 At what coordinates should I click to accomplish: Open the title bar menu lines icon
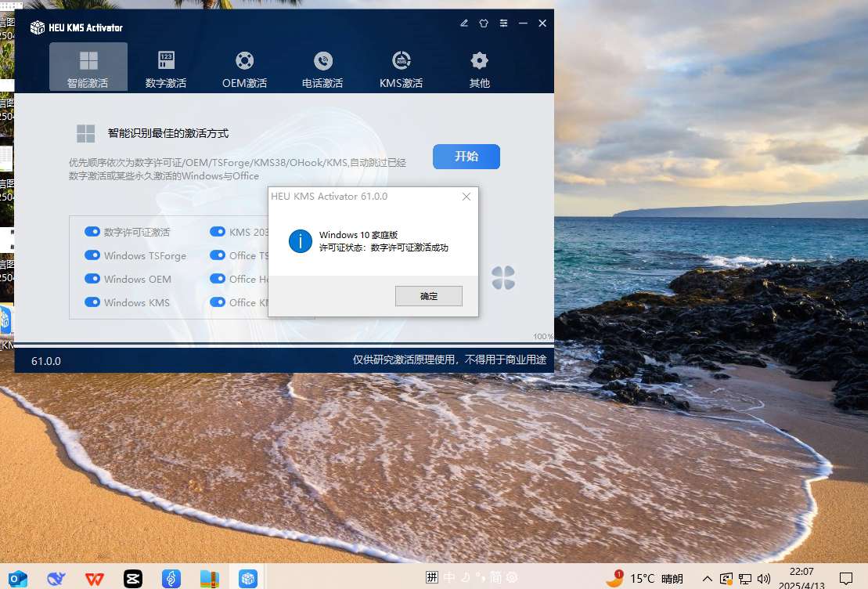click(x=503, y=23)
